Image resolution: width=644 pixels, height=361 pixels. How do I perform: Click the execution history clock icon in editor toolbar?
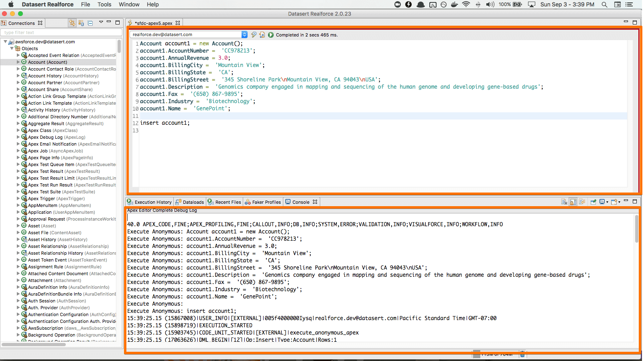click(x=254, y=35)
